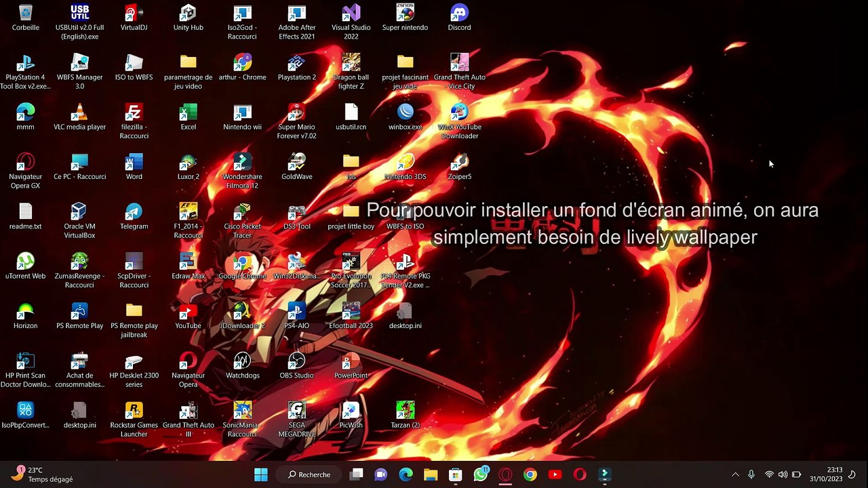Open Task View from the taskbar

click(x=356, y=474)
